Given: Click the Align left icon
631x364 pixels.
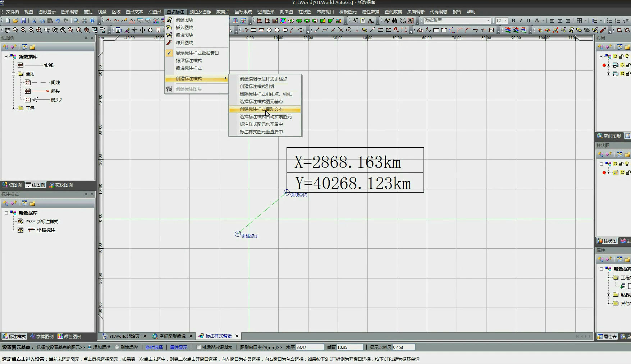Looking at the screenshot, I should click(x=552, y=20).
